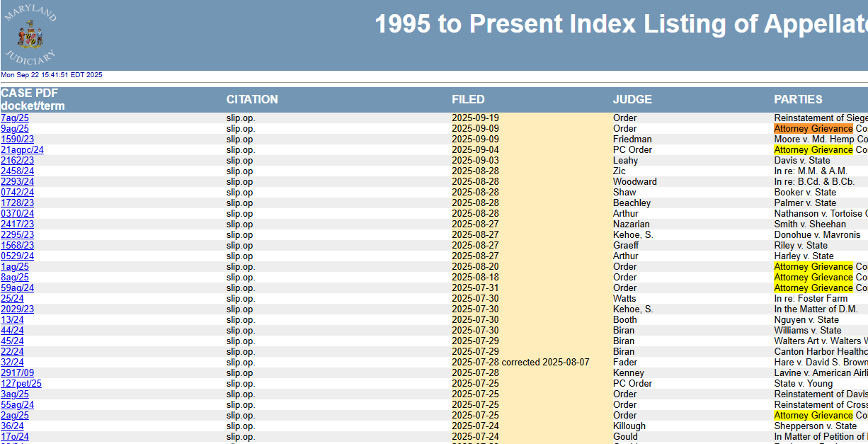Image resolution: width=868 pixels, height=444 pixels.
Task: Open case PDF link 9ag/25
Action: pos(14,129)
